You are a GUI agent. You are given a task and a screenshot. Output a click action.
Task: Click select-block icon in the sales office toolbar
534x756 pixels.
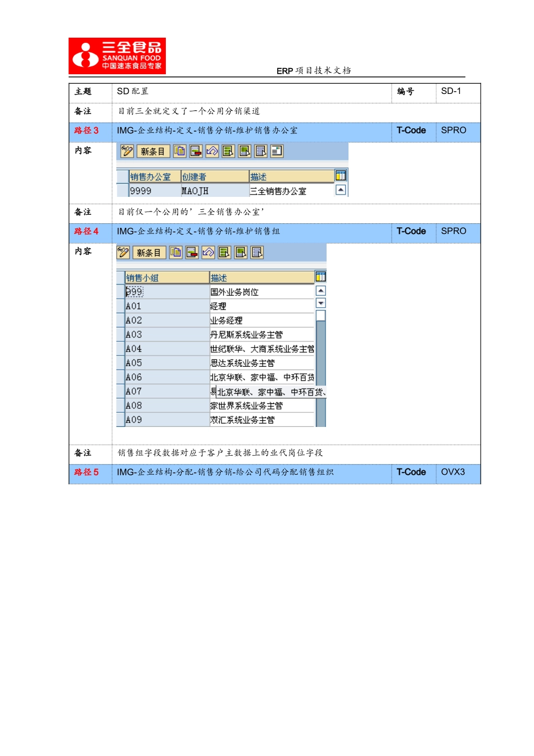pos(245,151)
